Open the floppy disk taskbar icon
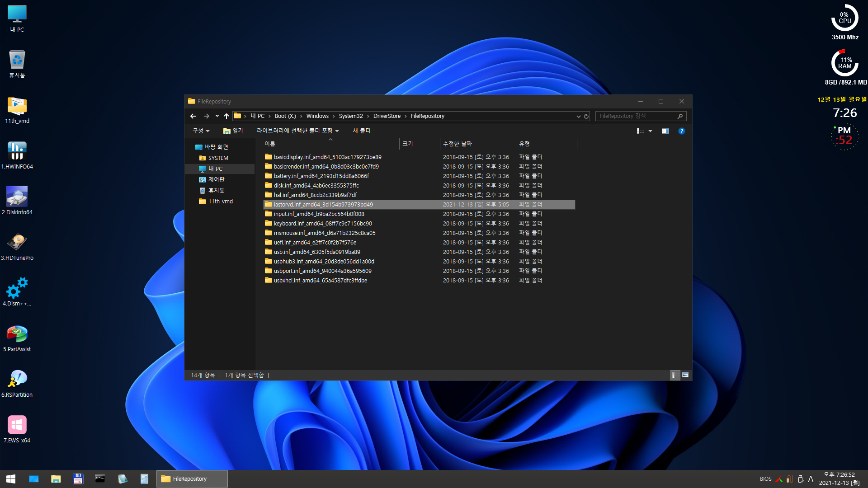 78,479
